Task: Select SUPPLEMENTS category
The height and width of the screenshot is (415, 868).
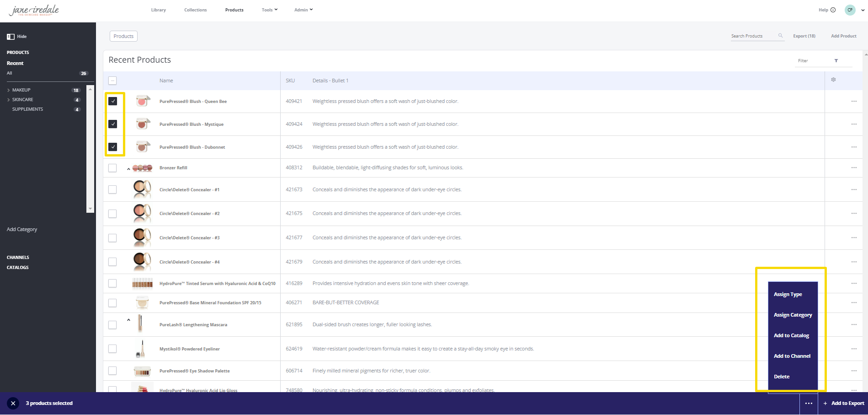Action: (x=27, y=109)
